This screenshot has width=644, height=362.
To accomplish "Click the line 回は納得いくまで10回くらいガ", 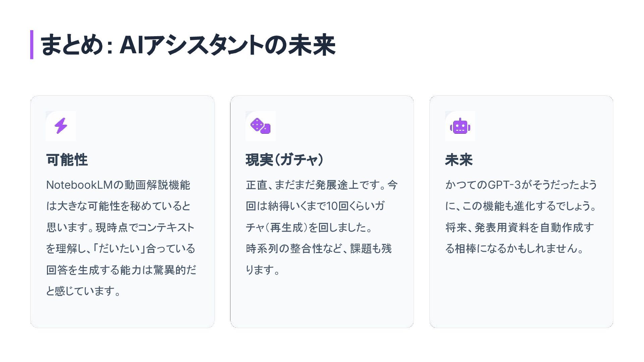I will click(x=315, y=206).
